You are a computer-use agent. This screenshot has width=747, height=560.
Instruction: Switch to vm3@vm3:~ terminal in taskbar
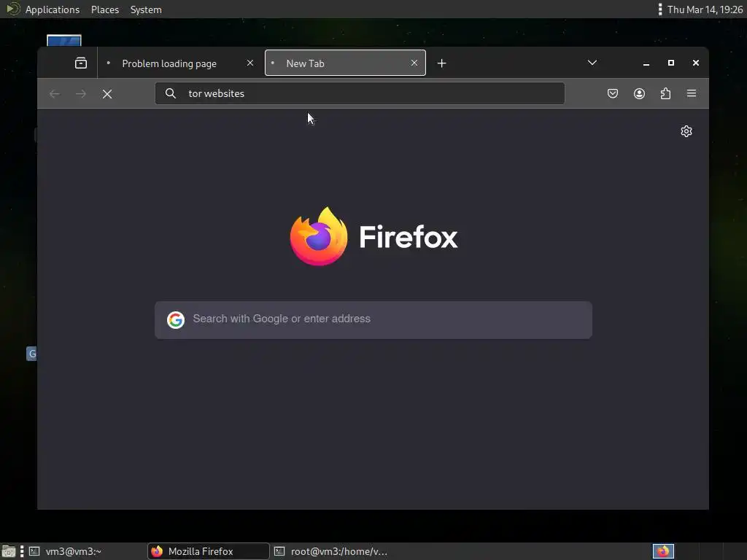86,551
